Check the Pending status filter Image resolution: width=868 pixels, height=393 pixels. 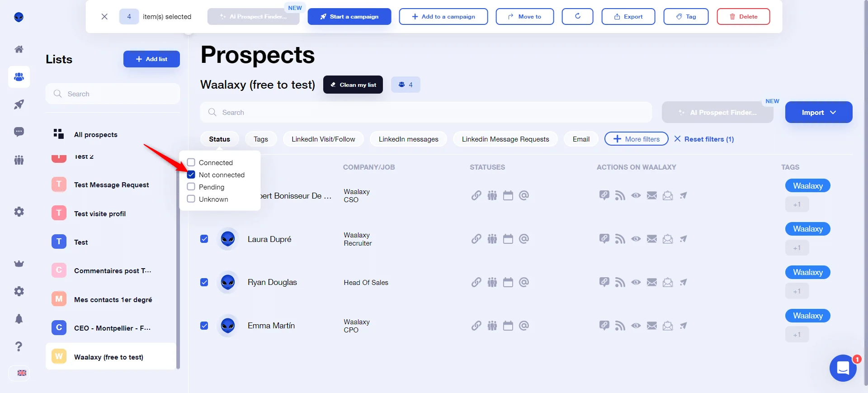[x=191, y=187]
